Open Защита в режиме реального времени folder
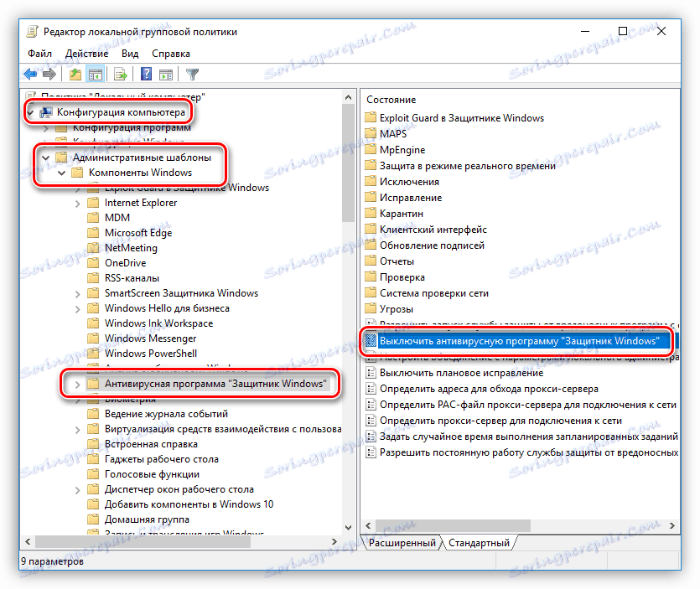700x589 pixels. (x=468, y=166)
